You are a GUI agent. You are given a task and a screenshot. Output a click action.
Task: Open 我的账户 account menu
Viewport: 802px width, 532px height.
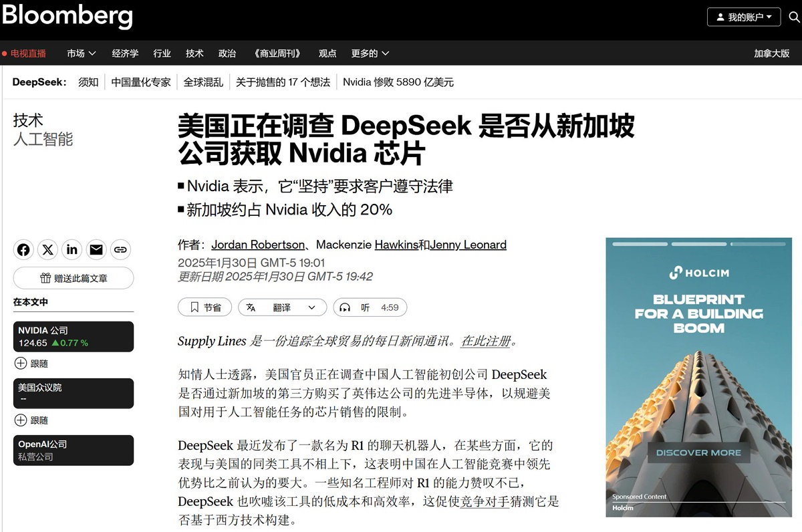pos(743,17)
